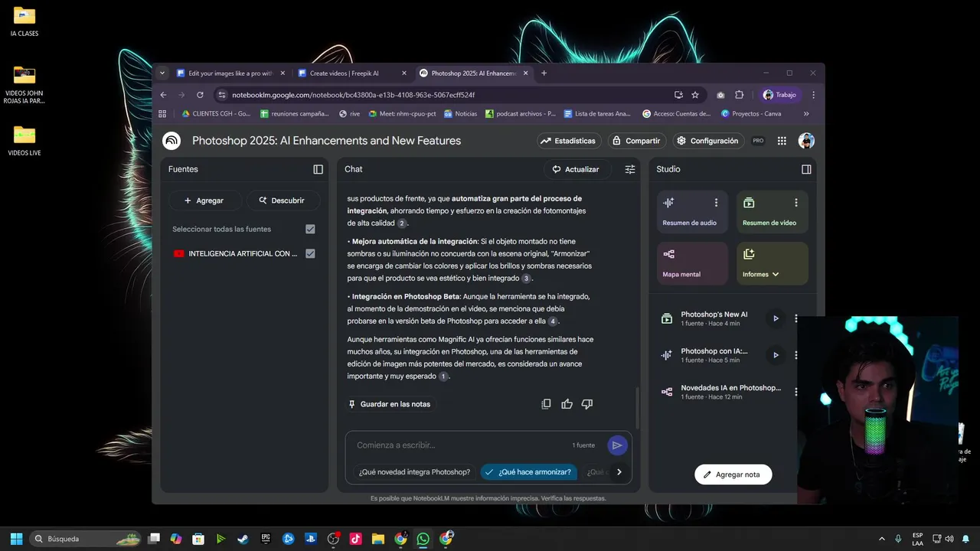Click Agregar nota button
The width and height of the screenshot is (980, 551).
[733, 474]
